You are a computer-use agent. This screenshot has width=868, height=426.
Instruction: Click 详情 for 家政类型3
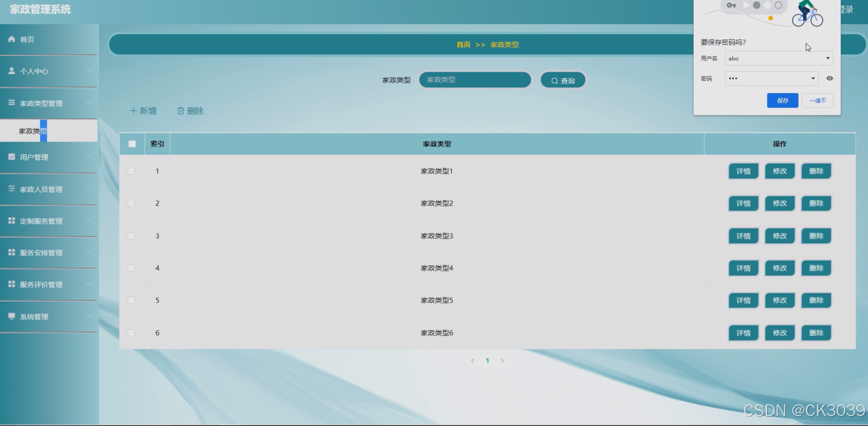743,236
